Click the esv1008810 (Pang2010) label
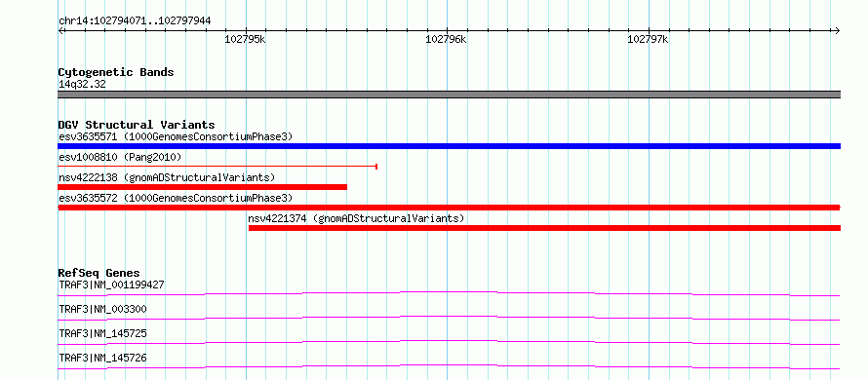This screenshot has height=380, width=868. 120,158
